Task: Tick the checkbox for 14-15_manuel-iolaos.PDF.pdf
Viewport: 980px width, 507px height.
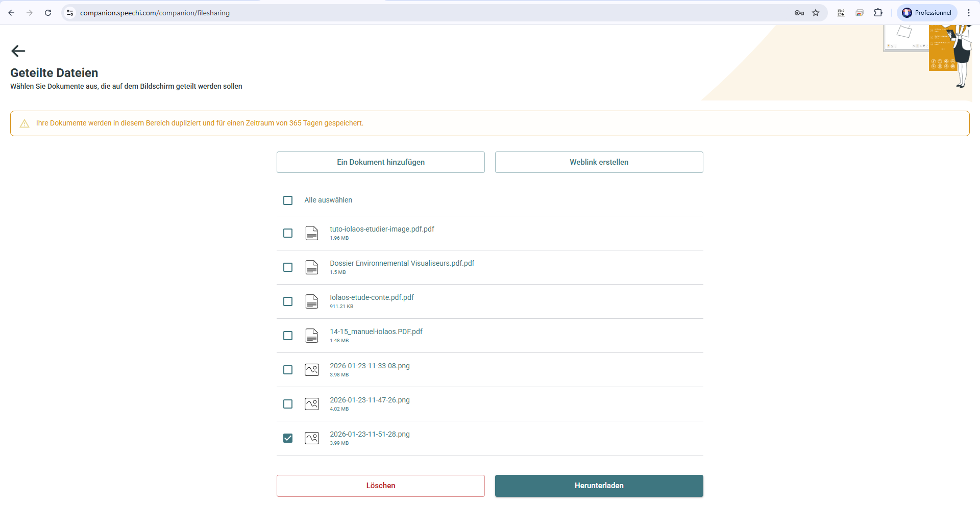Action: 288,336
